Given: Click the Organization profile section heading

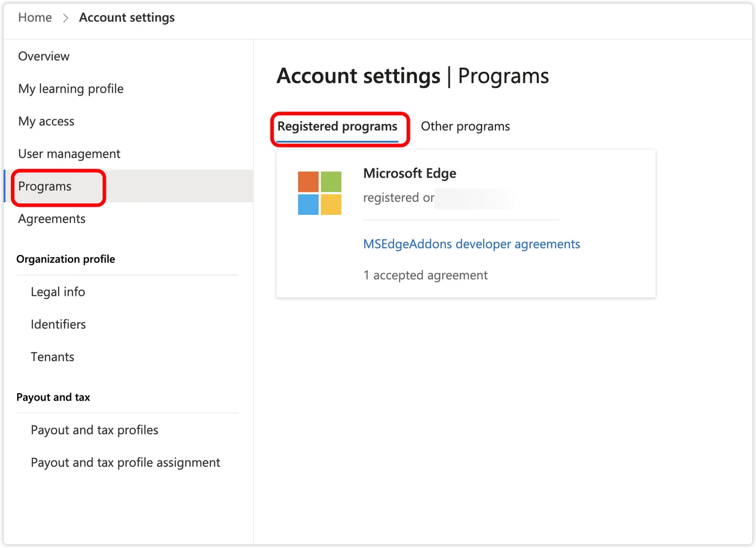Looking at the screenshot, I should click(66, 259).
